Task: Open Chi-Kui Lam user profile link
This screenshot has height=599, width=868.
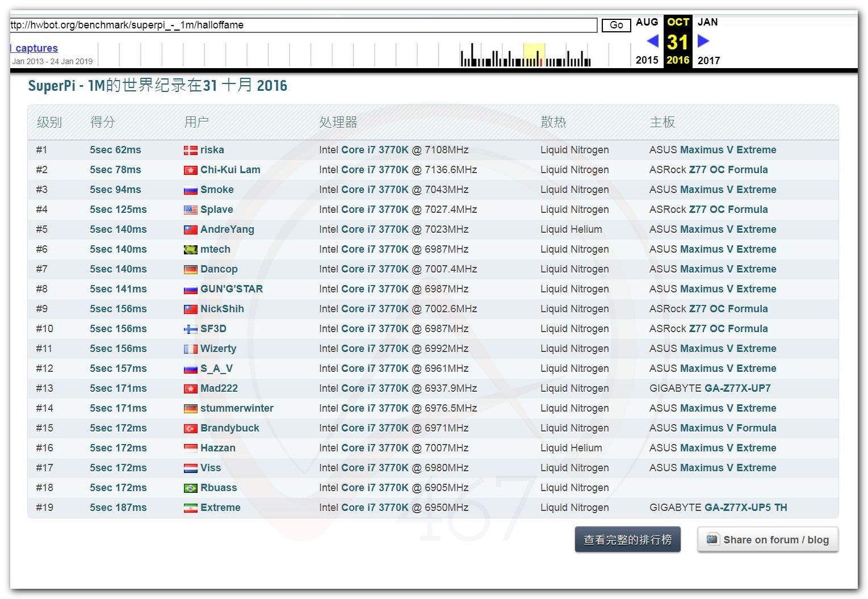Action: coord(230,170)
